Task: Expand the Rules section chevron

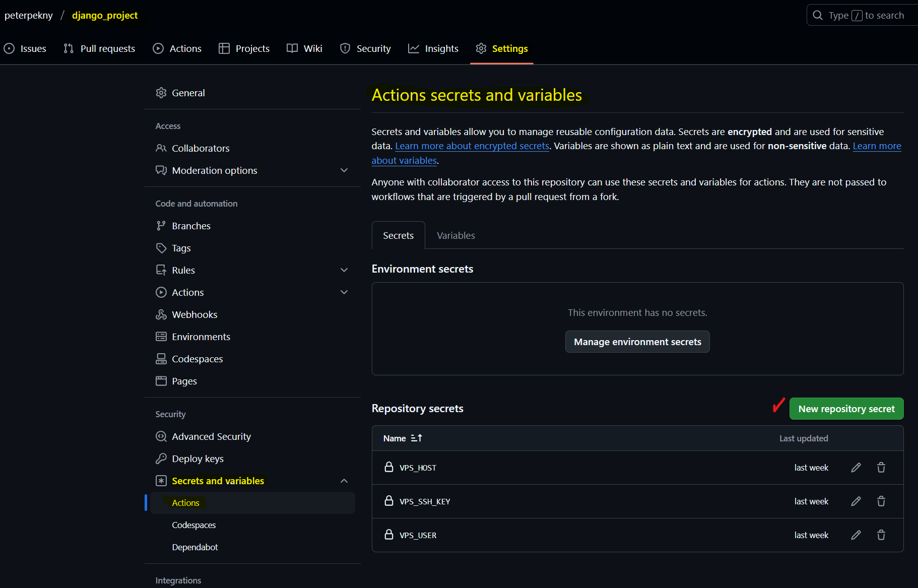Action: (x=344, y=270)
